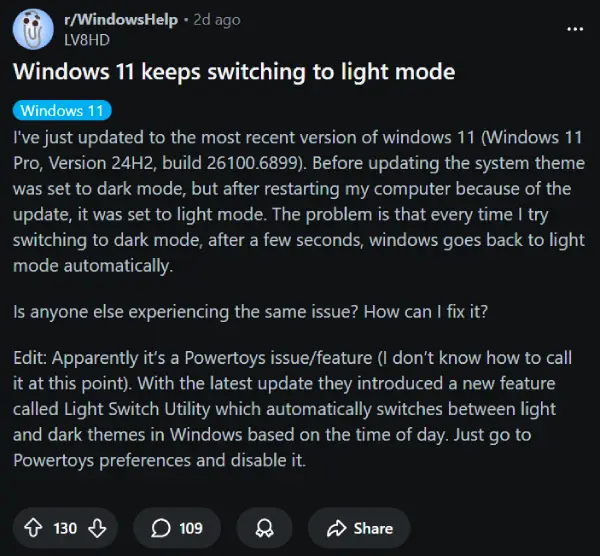Open the three-dot post options menu
This screenshot has width=600, height=556.
[574, 30]
